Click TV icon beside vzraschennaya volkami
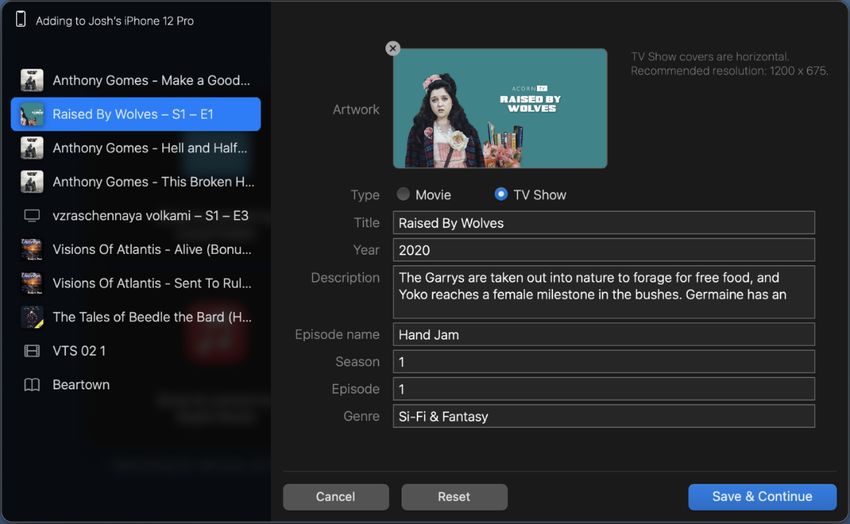850x524 pixels. coord(32,216)
